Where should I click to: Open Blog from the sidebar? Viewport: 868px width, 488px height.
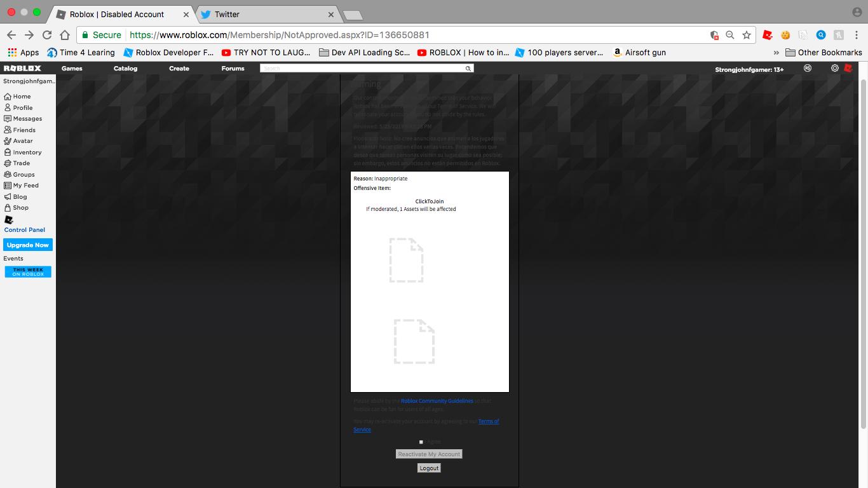(15, 196)
